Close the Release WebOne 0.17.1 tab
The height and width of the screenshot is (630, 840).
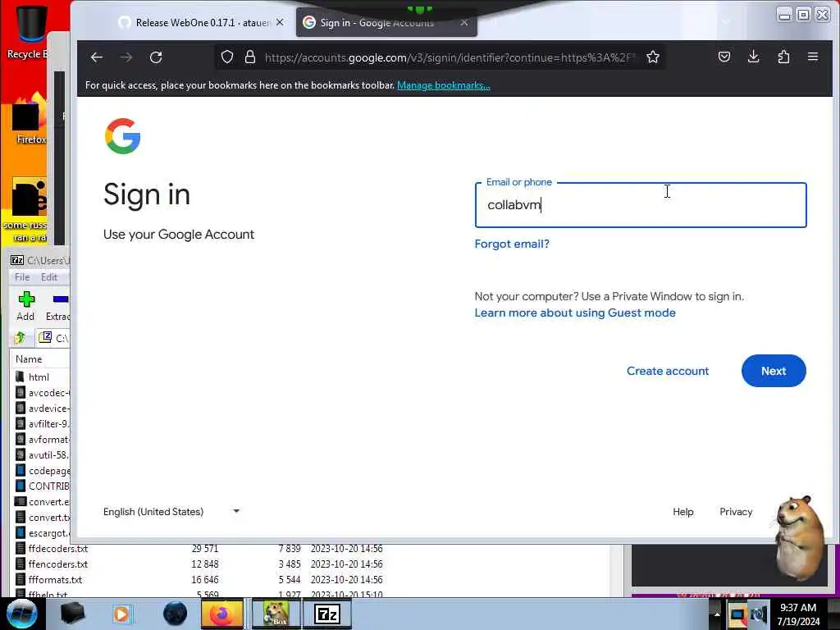(280, 22)
